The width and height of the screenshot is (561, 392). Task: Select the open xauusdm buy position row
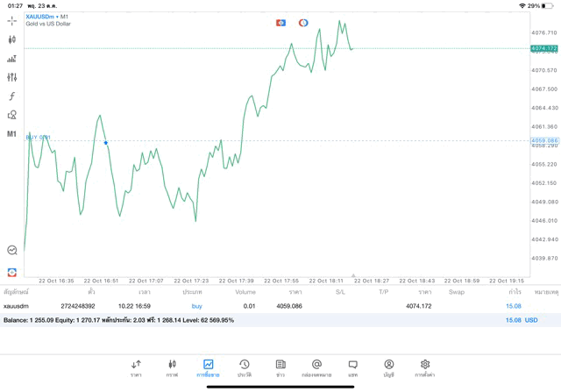[263, 306]
